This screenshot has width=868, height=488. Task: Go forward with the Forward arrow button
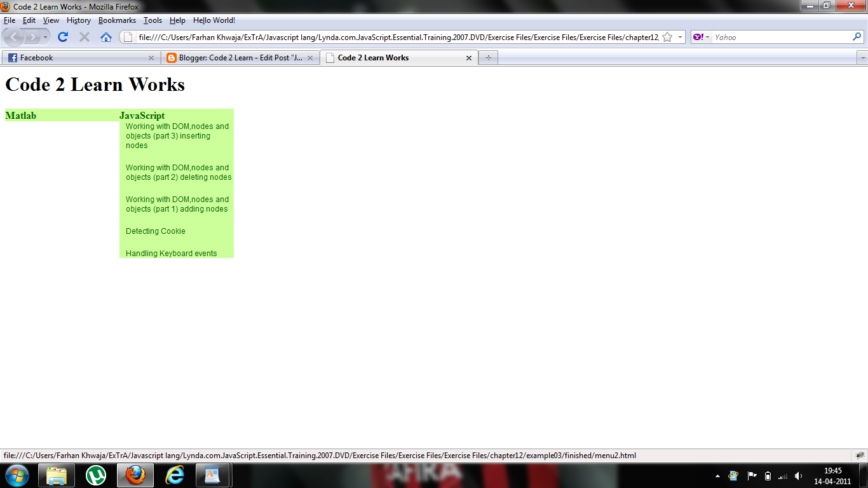click(33, 37)
